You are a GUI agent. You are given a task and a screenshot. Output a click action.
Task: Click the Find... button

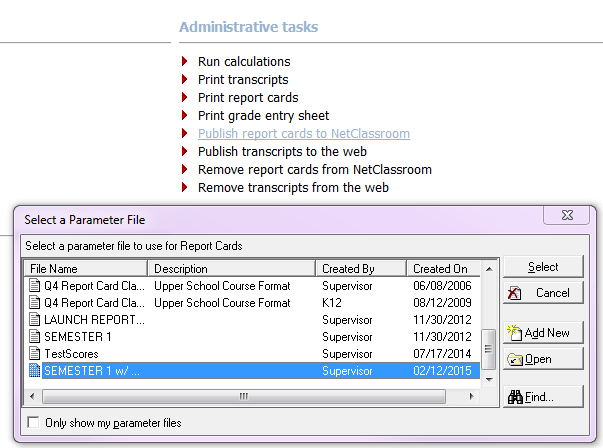pyautogui.click(x=543, y=396)
